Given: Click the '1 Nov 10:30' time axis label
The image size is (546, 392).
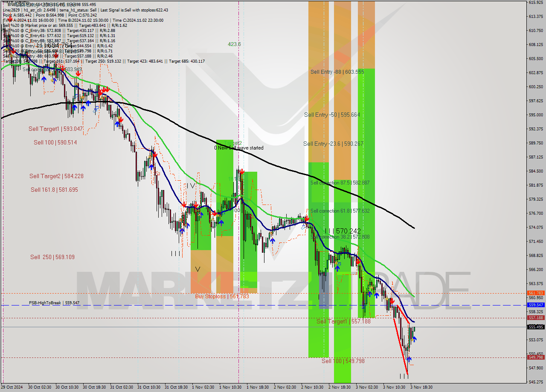Looking at the screenshot, I should (x=230, y=387).
